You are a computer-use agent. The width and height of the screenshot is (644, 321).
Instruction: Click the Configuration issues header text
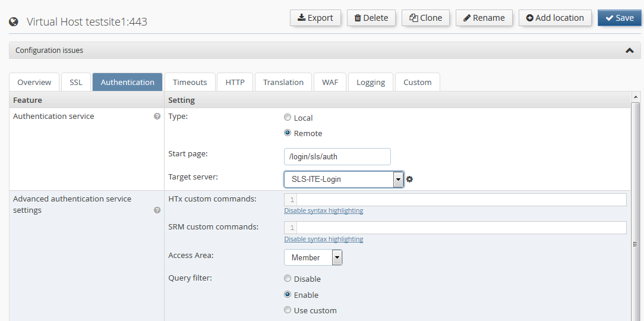[49, 50]
